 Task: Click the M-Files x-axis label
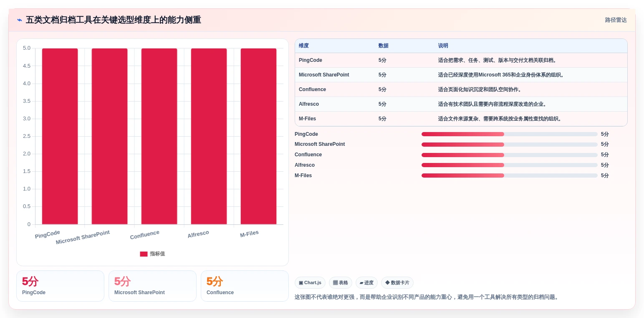pos(249,234)
